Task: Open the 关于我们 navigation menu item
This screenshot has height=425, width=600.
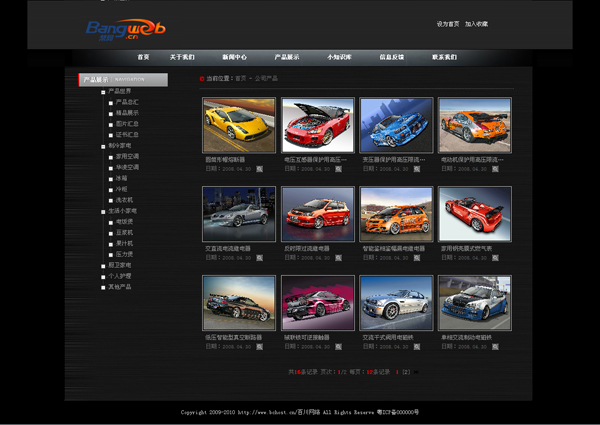Action: [x=182, y=58]
